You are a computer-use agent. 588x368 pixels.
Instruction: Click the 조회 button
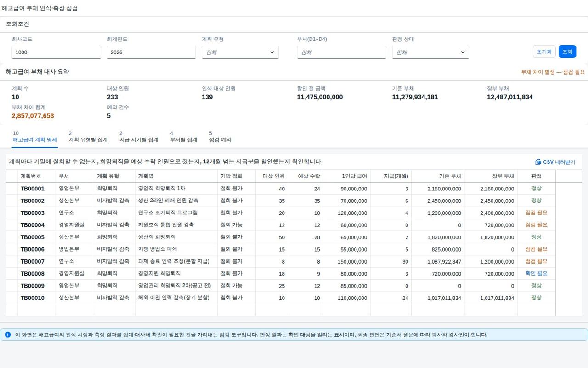tap(567, 52)
